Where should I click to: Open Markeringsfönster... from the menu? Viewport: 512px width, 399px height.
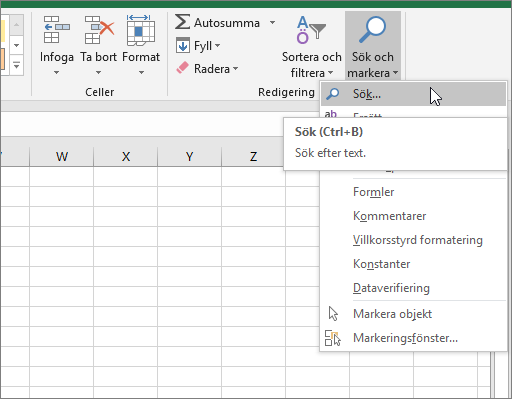click(413, 338)
